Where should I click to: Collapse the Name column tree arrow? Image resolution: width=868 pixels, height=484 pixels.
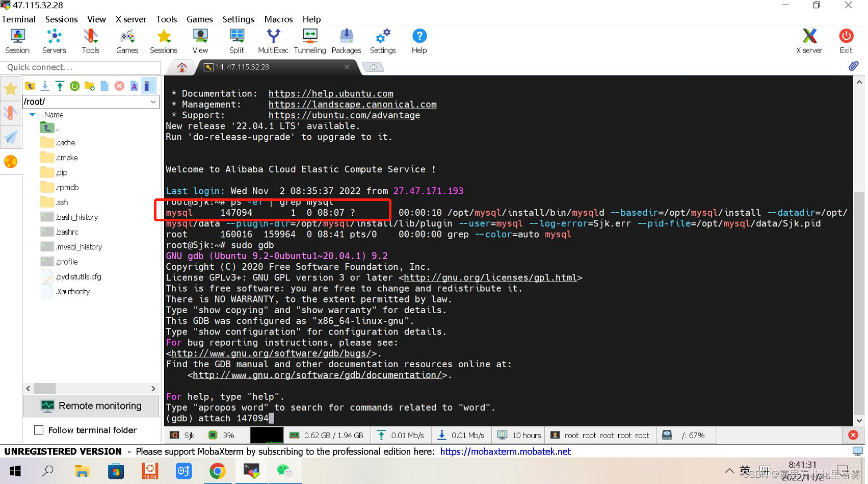tap(32, 115)
